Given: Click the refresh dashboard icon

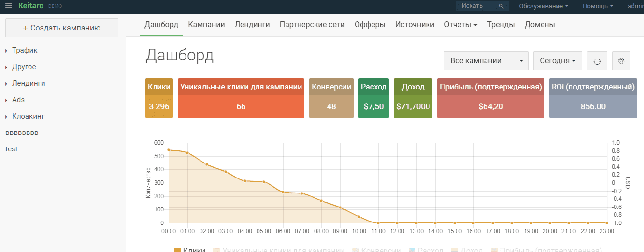Looking at the screenshot, I should [597, 61].
